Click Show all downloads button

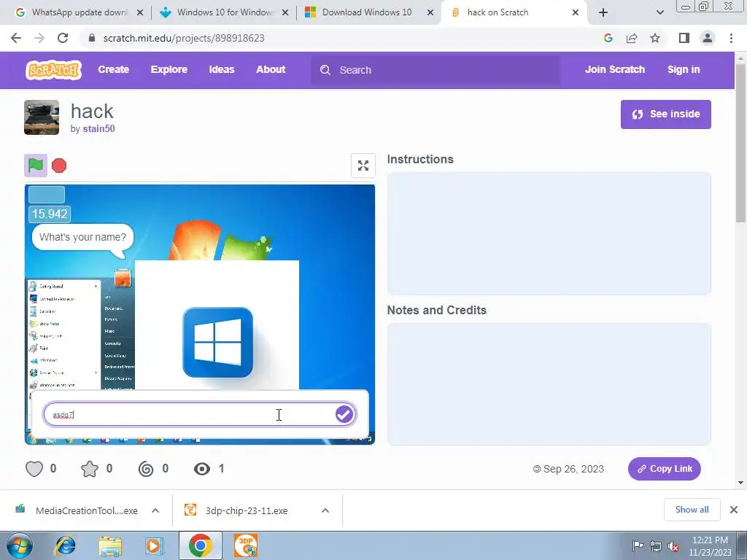[692, 510]
